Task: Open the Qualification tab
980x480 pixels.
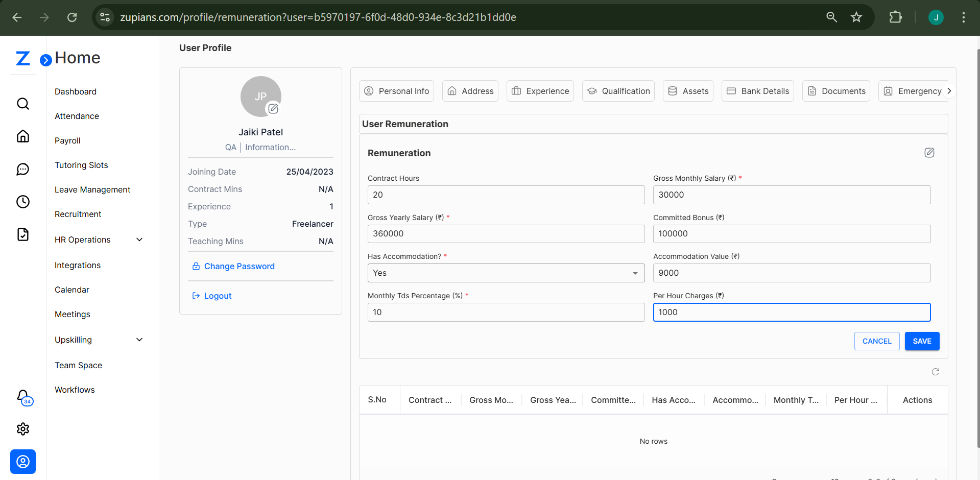Action: (x=618, y=90)
